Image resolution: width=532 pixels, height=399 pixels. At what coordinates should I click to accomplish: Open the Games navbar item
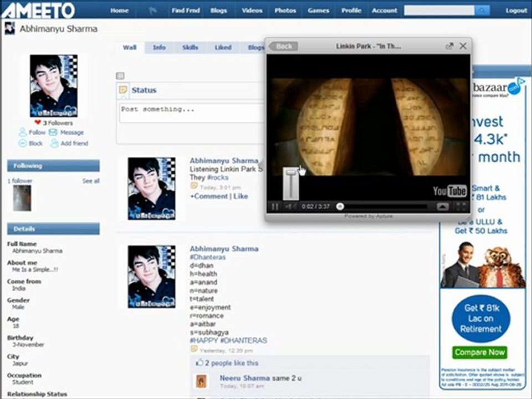click(318, 11)
